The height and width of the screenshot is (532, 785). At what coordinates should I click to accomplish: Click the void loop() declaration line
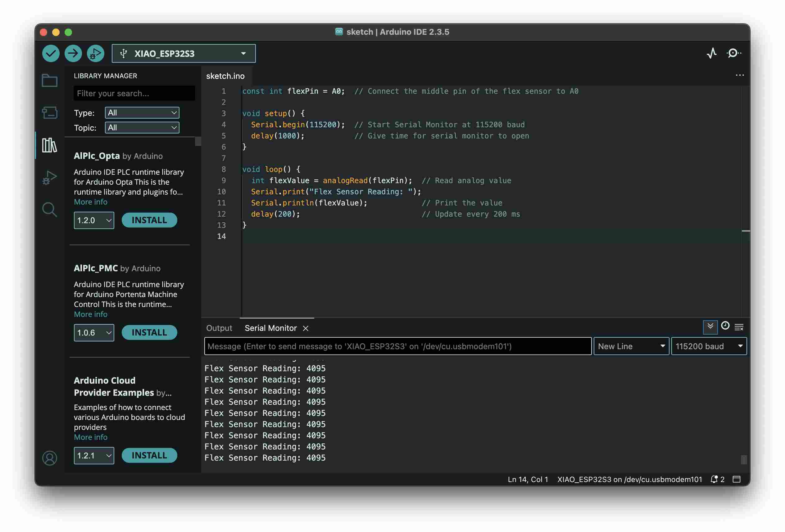coord(271,169)
